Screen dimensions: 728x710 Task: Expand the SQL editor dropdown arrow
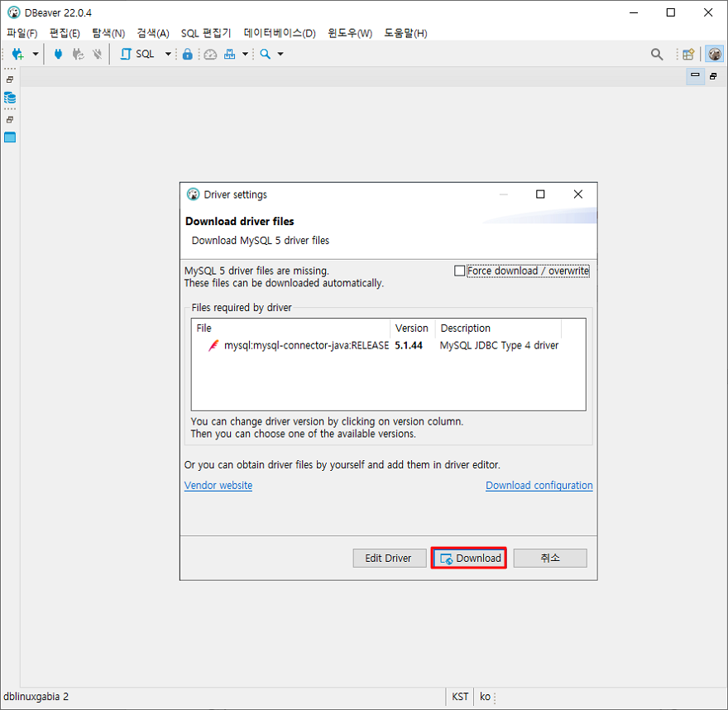(x=168, y=55)
